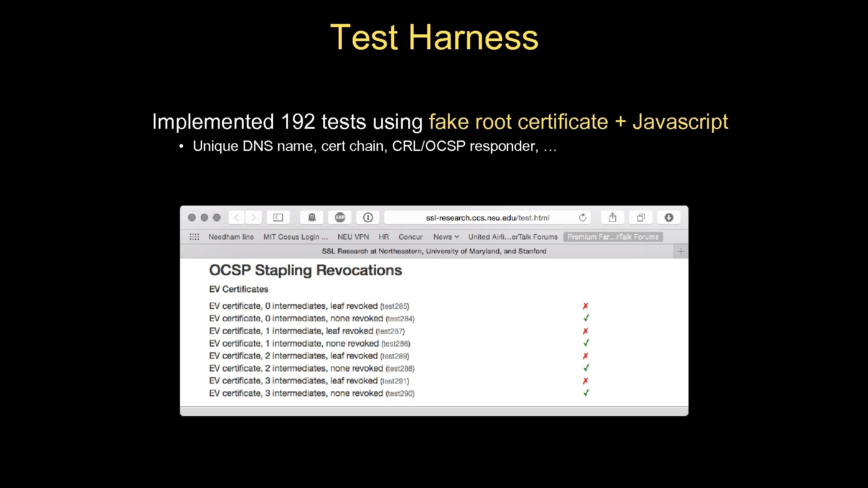This screenshot has height=488, width=868.
Task: Click the HR bookmark
Action: [x=383, y=236]
